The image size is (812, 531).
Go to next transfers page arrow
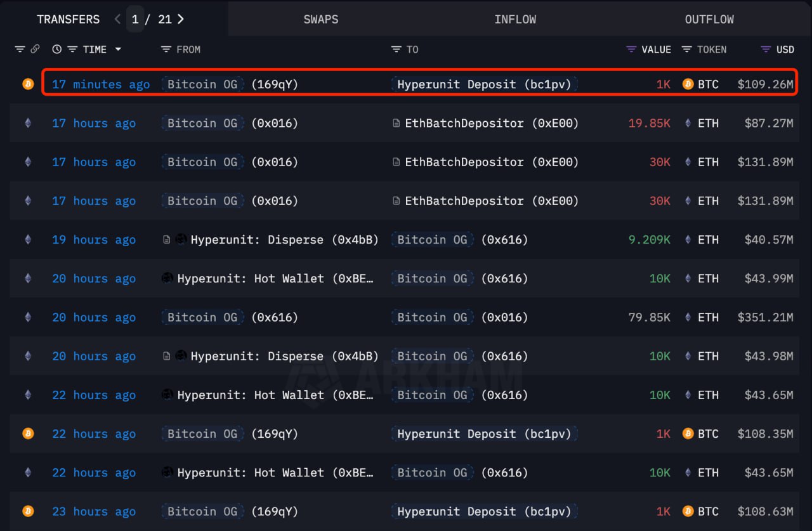pos(181,19)
